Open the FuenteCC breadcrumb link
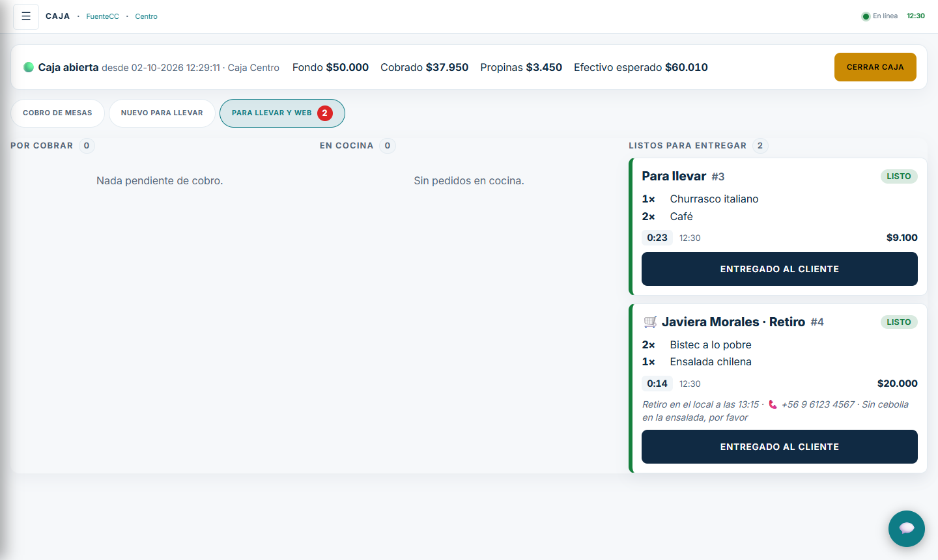 point(103,16)
